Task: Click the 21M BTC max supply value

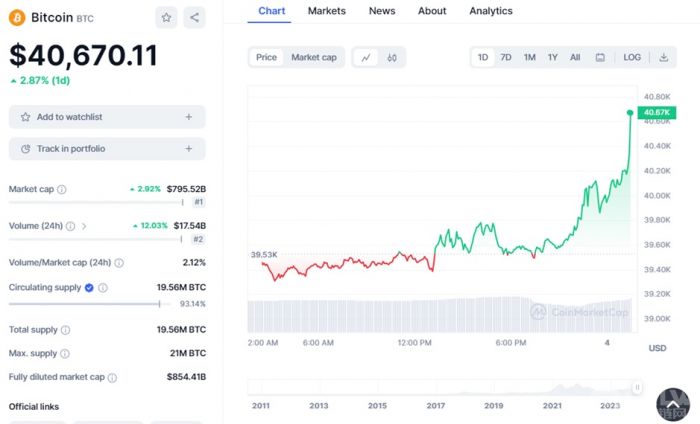Action: pyautogui.click(x=188, y=353)
